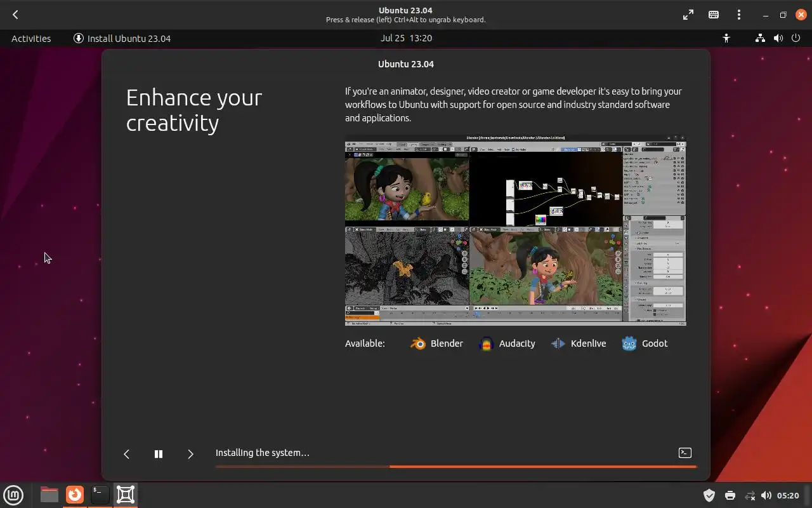The height and width of the screenshot is (508, 812).
Task: Click the Blender screenshot image
Action: [x=515, y=230]
